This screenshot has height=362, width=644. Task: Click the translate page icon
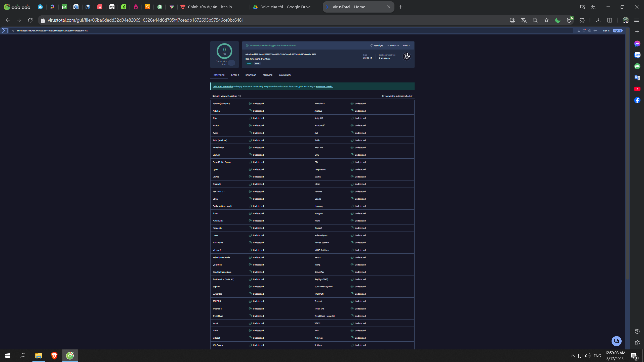(524, 20)
